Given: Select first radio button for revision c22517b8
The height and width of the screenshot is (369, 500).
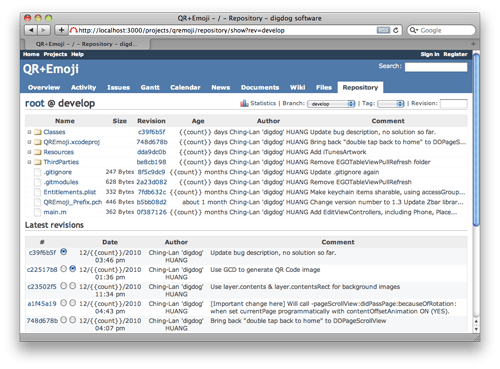Looking at the screenshot, I should (64, 269).
